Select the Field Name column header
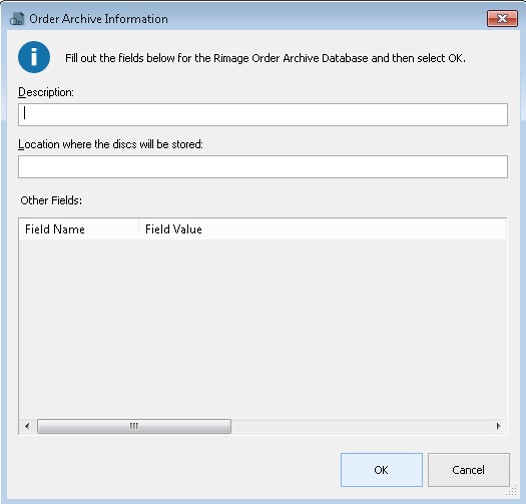Screen dimensions: 526x504 pyautogui.click(x=78, y=229)
